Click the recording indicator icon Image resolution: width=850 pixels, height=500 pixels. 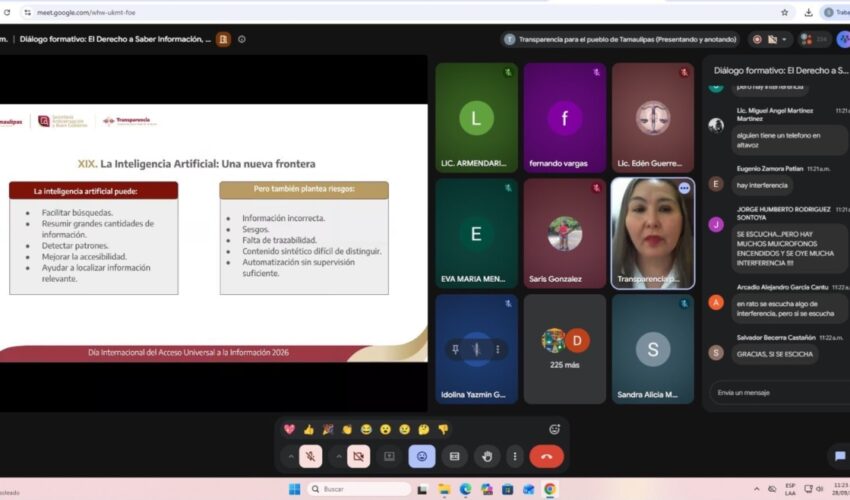tap(757, 39)
